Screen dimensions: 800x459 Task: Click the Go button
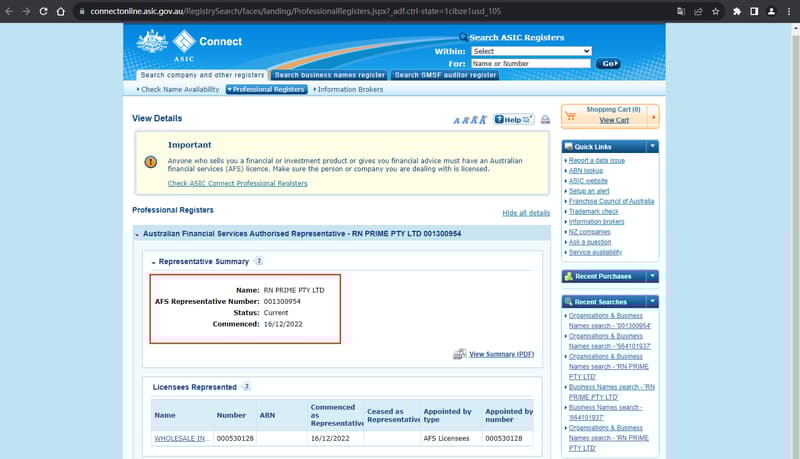coord(608,64)
